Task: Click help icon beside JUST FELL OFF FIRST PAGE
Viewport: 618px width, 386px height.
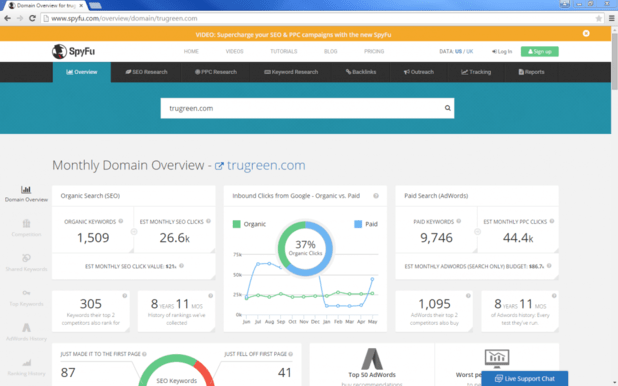Action: click(290, 354)
